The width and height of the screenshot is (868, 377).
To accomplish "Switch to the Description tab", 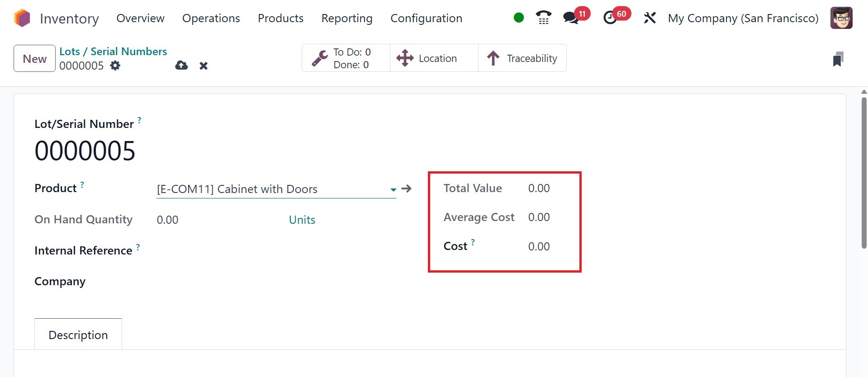I will click(x=78, y=335).
